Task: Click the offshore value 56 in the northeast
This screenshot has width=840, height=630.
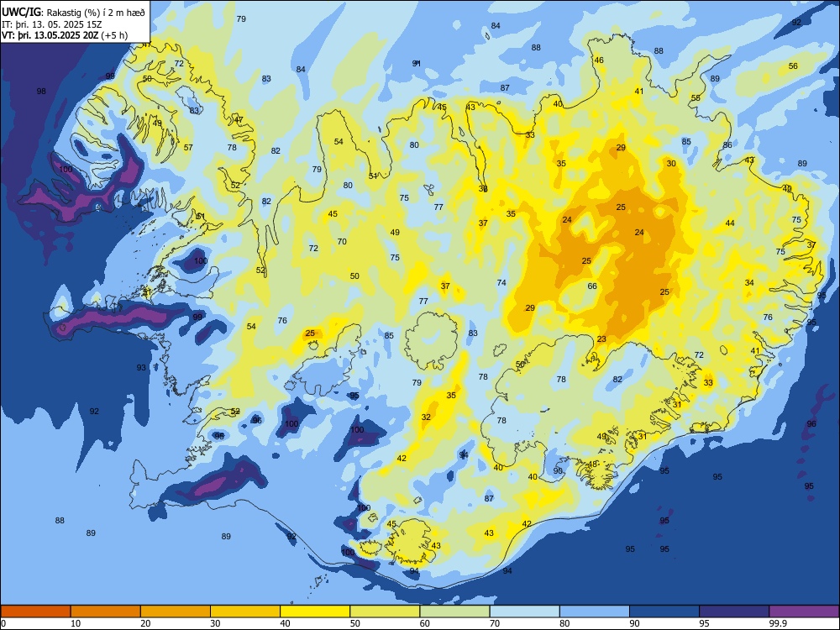Action: [793, 66]
